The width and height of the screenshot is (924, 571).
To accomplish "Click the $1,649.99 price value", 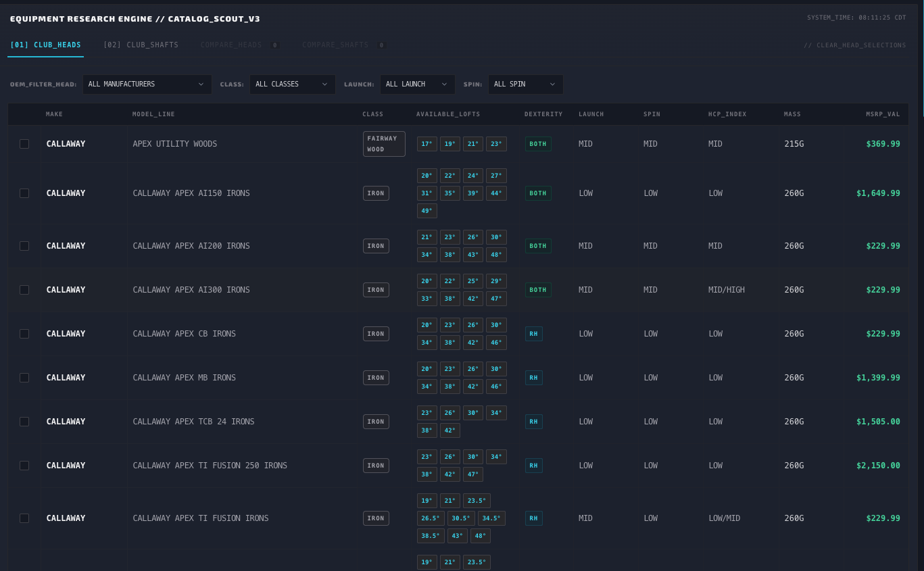I will [x=878, y=193].
